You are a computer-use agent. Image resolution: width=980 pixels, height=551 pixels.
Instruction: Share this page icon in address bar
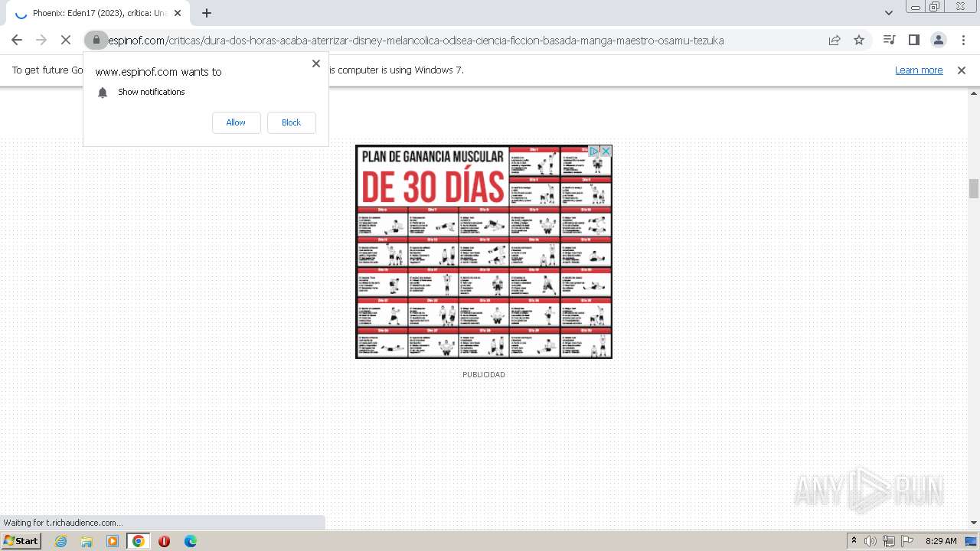tap(835, 40)
